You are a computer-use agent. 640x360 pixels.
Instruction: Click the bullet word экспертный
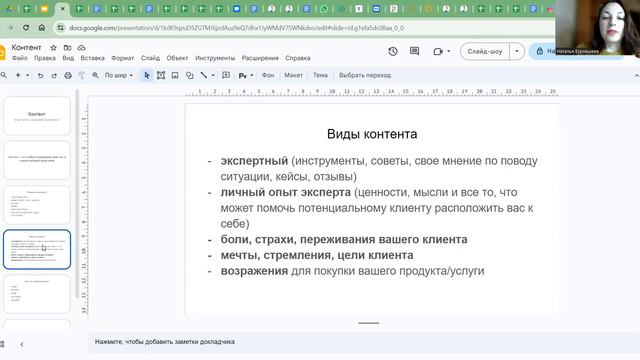(x=254, y=161)
